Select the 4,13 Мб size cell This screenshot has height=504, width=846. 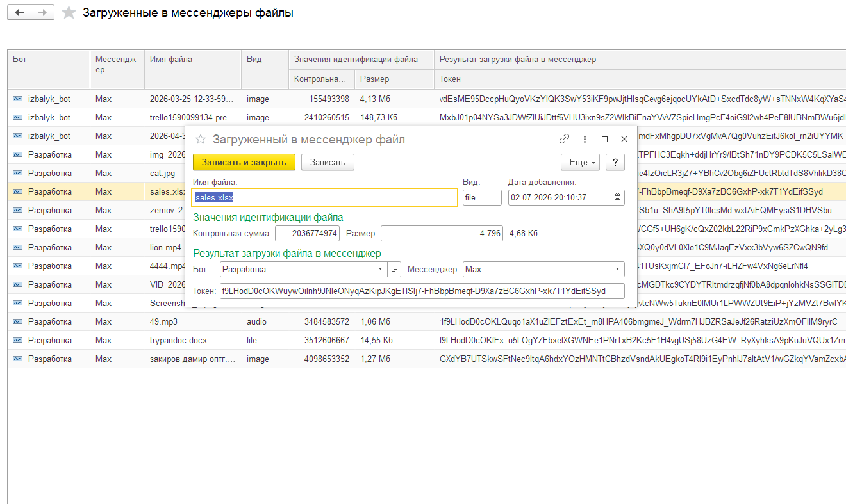tap(394, 99)
